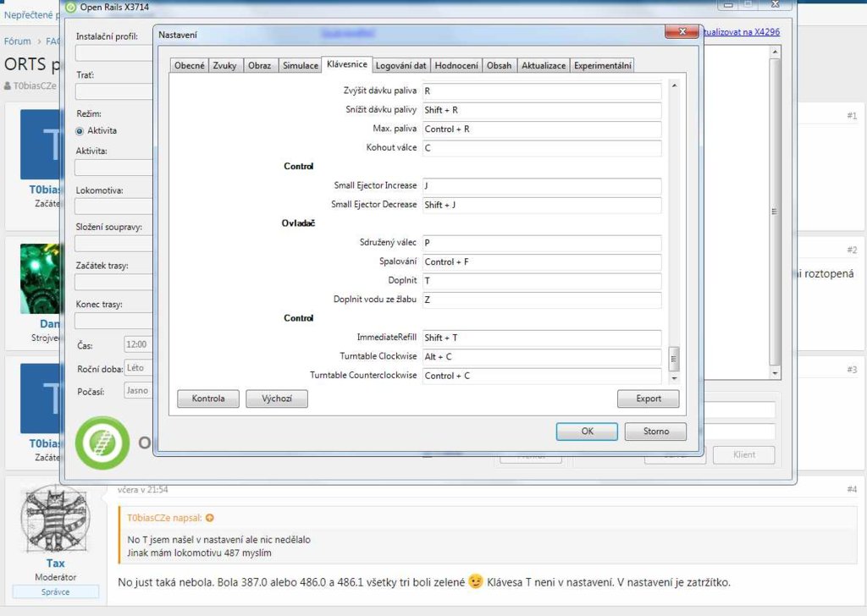
Task: Click the orange quote arrow icon
Action: click(x=210, y=518)
